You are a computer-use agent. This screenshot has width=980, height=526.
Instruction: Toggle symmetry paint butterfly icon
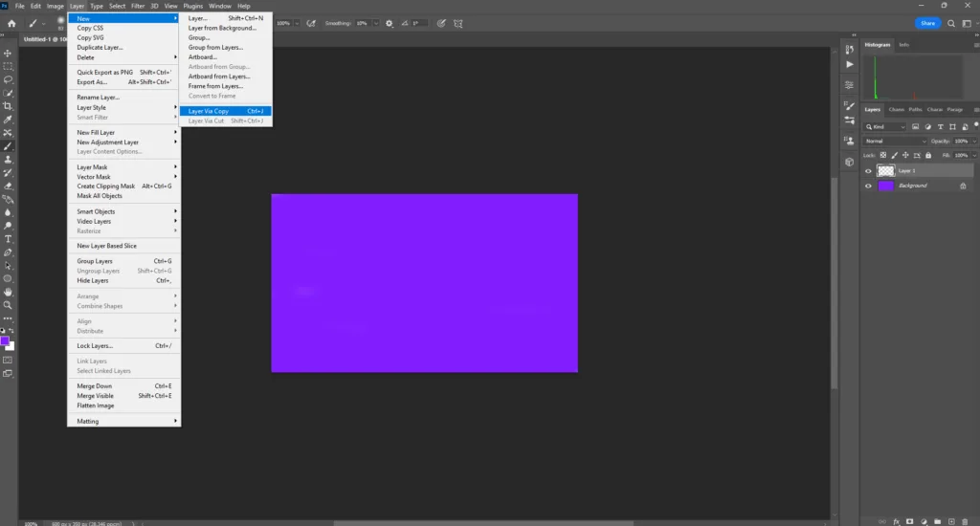(458, 23)
